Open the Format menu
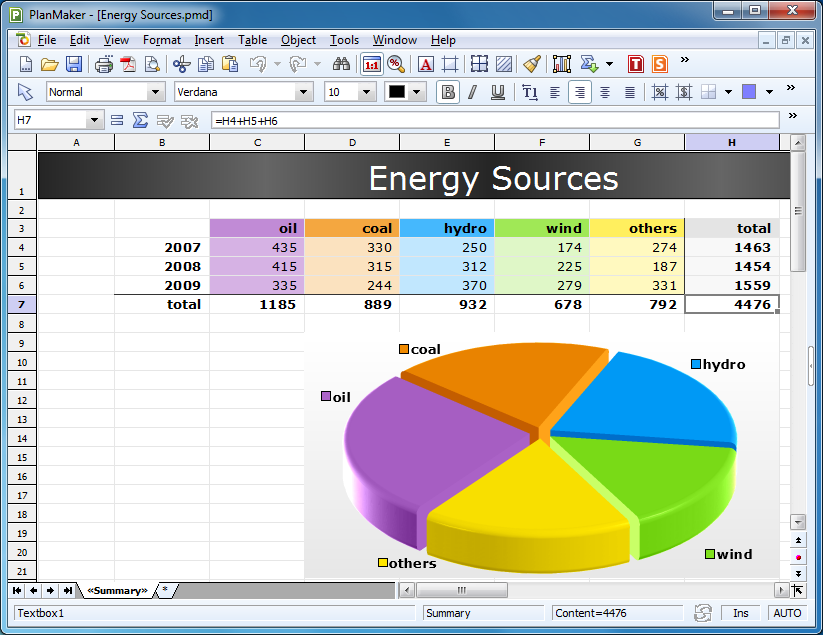 click(161, 40)
